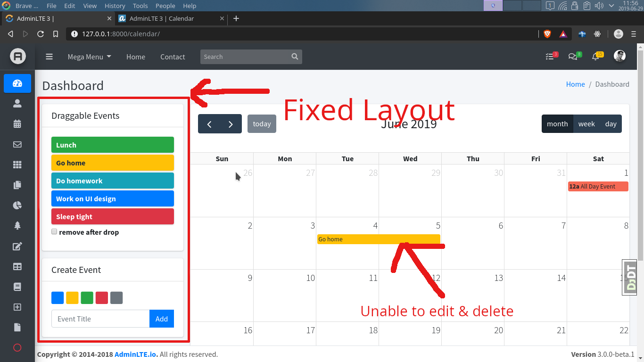Open the notifications bell showing 15 alerts

click(596, 56)
